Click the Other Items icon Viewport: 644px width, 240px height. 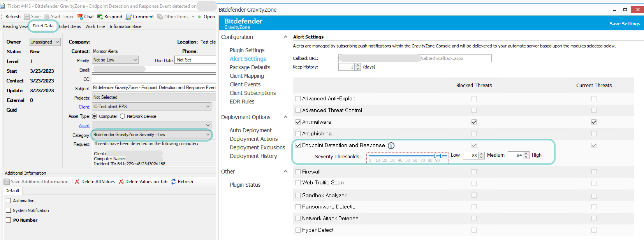tap(160, 17)
